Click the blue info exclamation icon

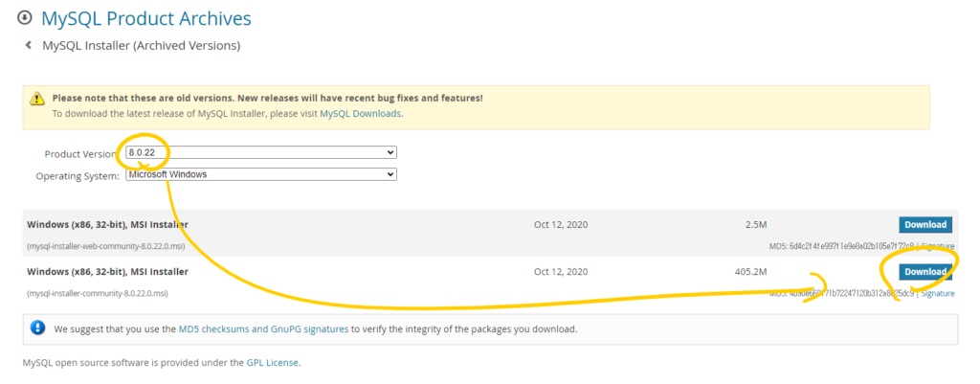38,328
